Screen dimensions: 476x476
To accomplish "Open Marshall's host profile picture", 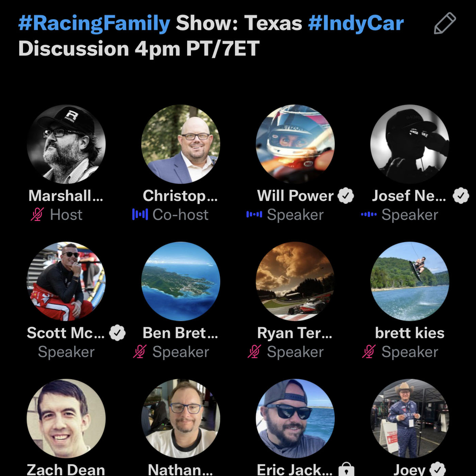I will pyautogui.click(x=66, y=144).
